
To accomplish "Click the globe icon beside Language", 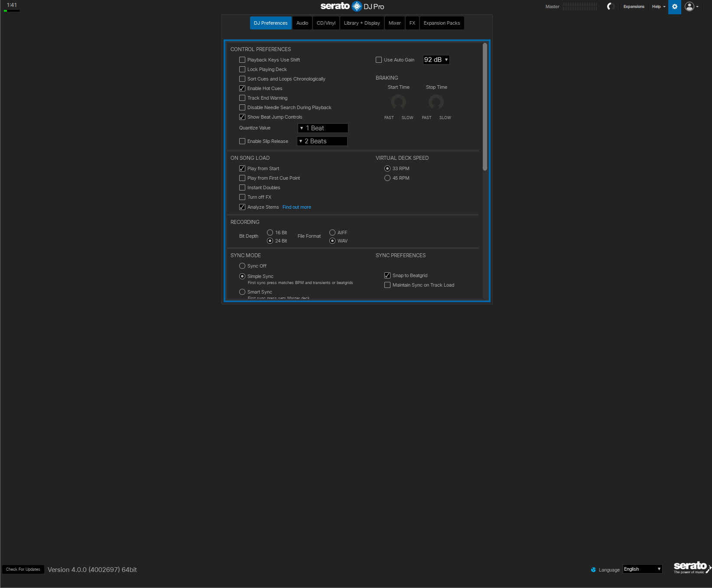I will (x=593, y=569).
